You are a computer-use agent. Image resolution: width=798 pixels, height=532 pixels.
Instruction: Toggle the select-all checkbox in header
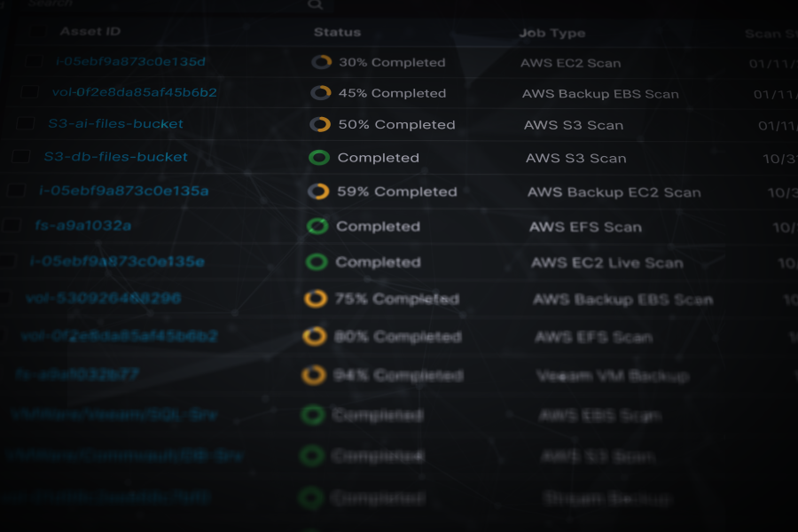pyautogui.click(x=37, y=32)
